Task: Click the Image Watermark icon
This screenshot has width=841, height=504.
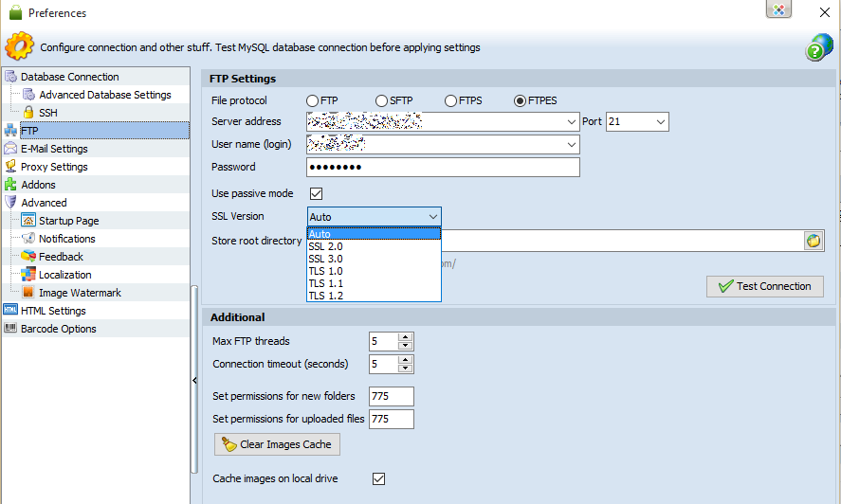Action: coord(28,293)
